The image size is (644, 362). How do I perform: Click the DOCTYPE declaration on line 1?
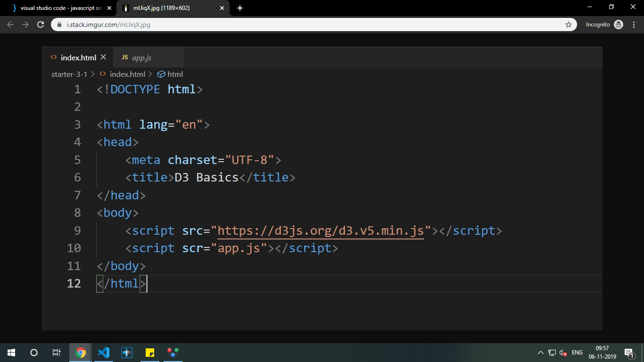(149, 89)
